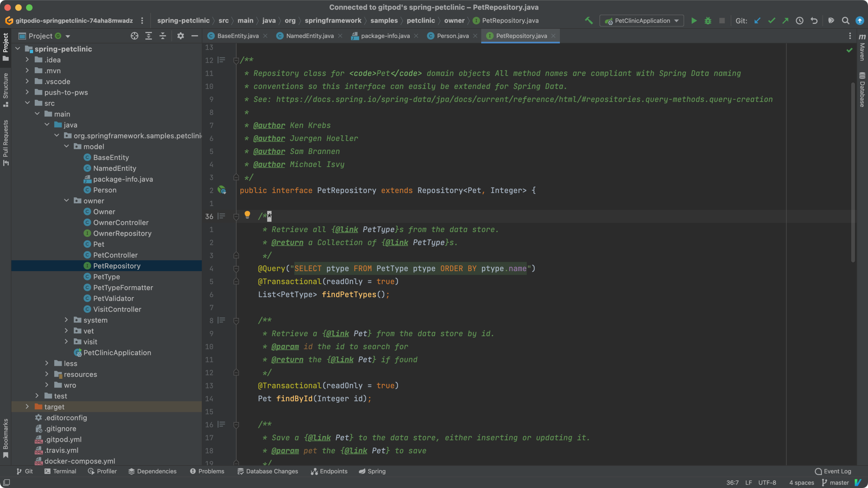Image resolution: width=868 pixels, height=488 pixels.
Task: Open the Event Log
Action: (x=833, y=471)
